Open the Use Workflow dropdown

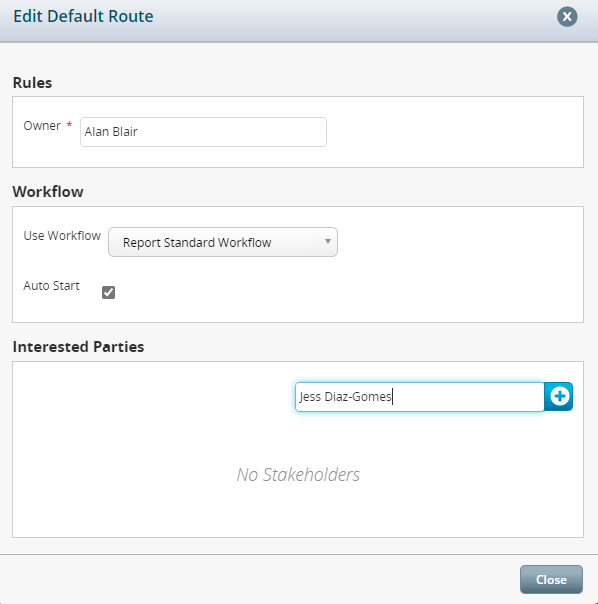[223, 242]
